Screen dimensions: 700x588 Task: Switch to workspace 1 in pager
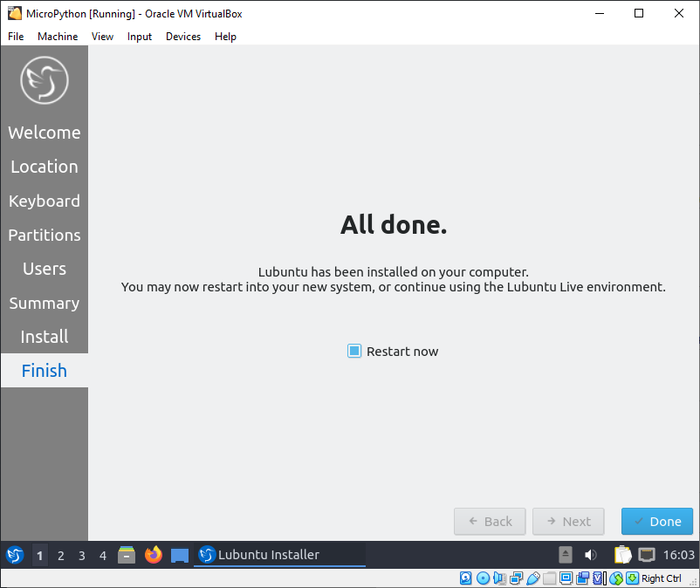pyautogui.click(x=40, y=556)
